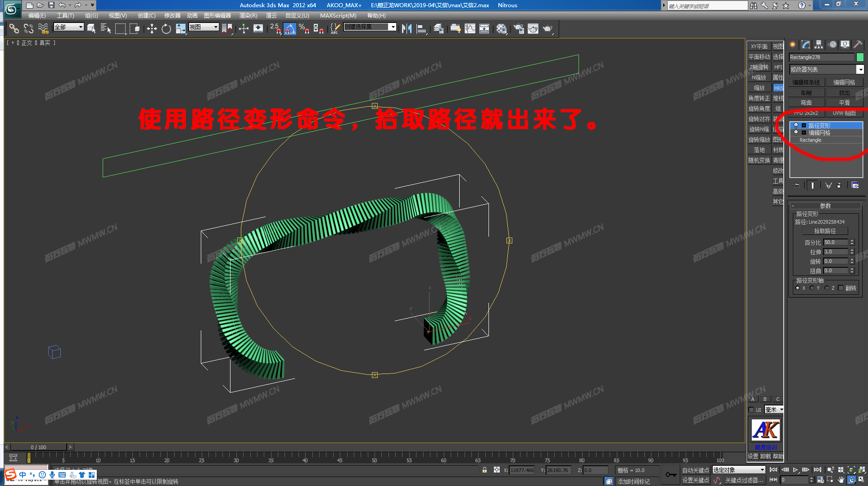Click the green object color swatch
This screenshot has height=486, width=868.
click(x=860, y=57)
